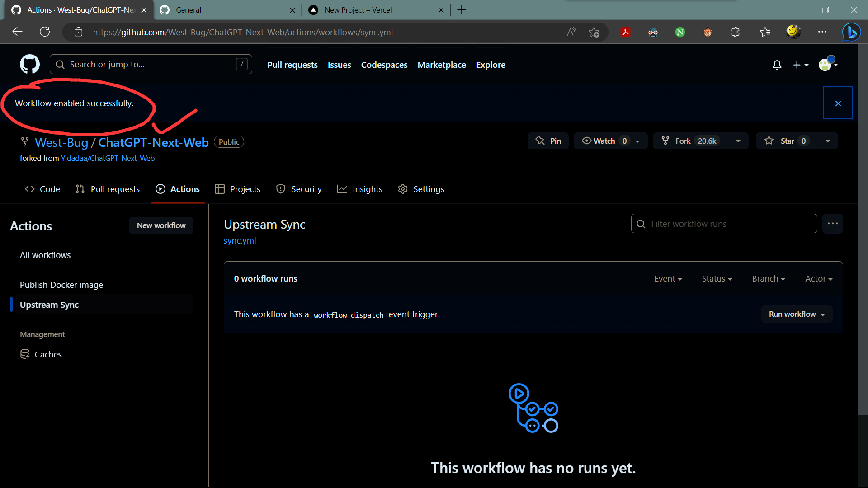Screen dimensions: 868x488
Task: Open the notifications bell
Action: tap(777, 65)
